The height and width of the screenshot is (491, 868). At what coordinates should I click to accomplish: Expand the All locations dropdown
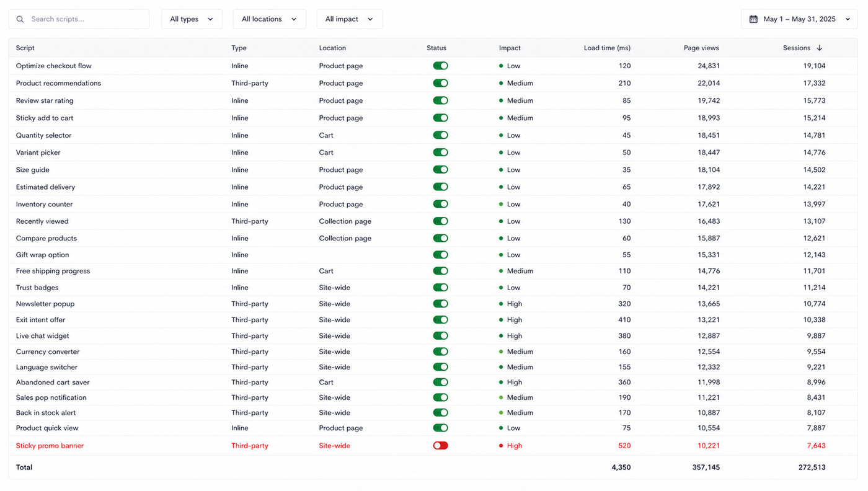coord(269,19)
